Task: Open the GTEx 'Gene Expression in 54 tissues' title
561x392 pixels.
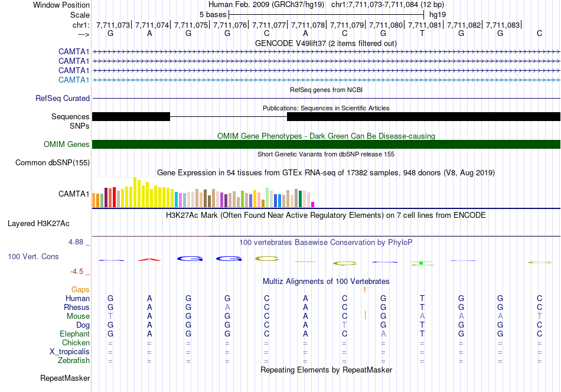Action: [x=326, y=173]
